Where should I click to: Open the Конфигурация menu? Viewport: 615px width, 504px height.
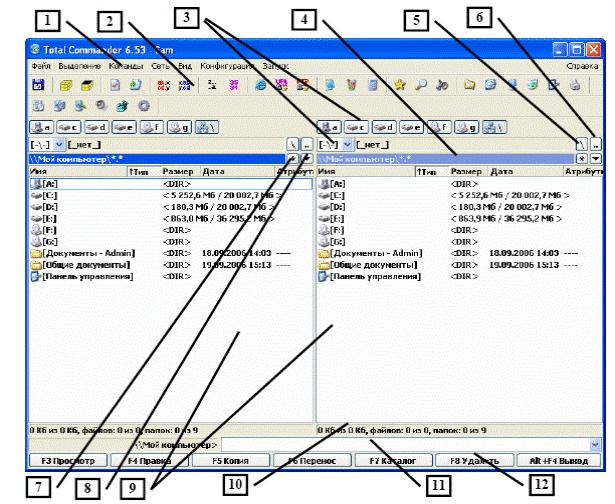(227, 66)
